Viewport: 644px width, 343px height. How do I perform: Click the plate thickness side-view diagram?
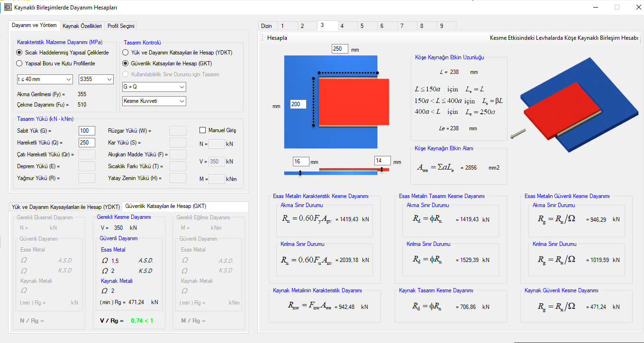[336, 171]
